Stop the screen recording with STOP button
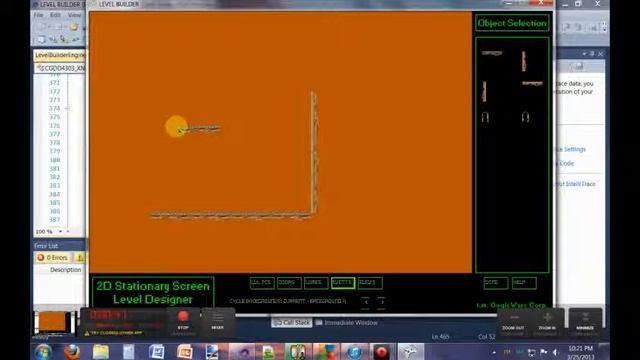Image resolution: width=640 pixels, height=360 pixels. (183, 321)
